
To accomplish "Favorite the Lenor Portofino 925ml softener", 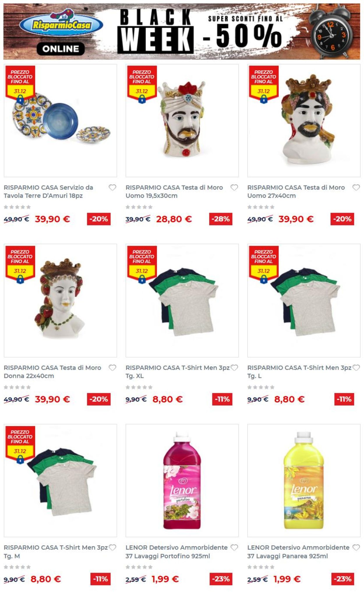I will pyautogui.click(x=234, y=547).
